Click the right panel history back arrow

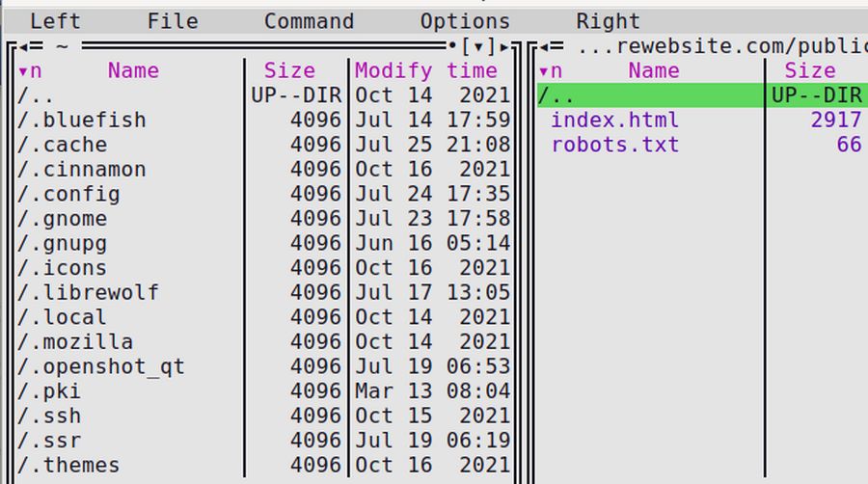(x=545, y=47)
